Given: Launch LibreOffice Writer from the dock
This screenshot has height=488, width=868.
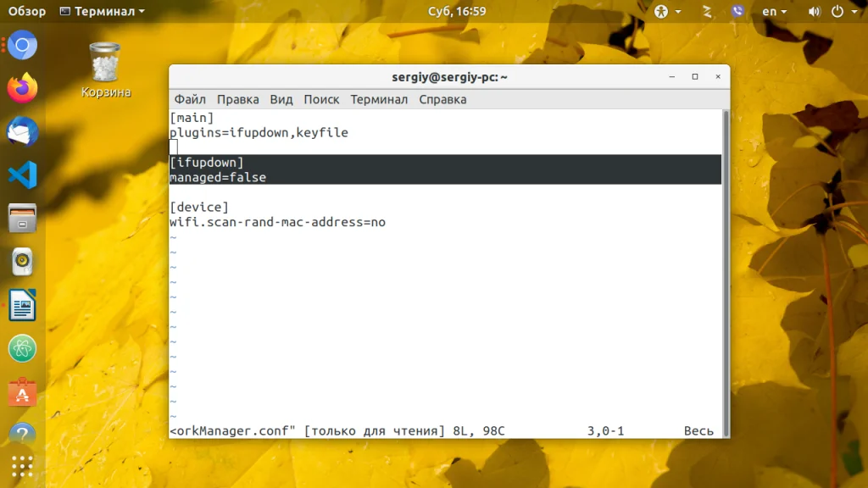Looking at the screenshot, I should [x=22, y=305].
